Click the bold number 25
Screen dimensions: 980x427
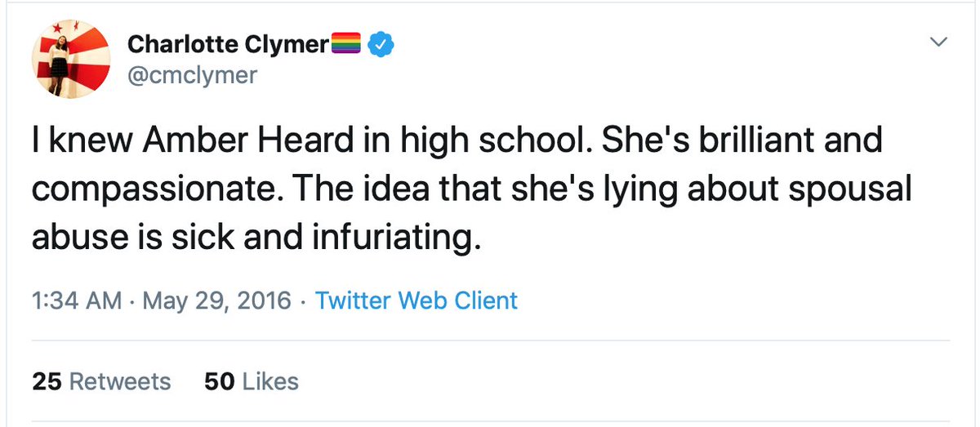pyautogui.click(x=47, y=381)
